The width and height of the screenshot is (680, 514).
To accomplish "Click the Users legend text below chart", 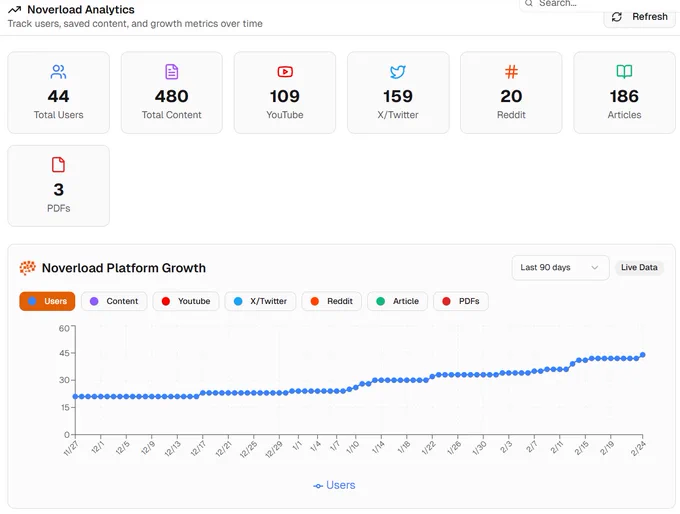I will pyautogui.click(x=340, y=485).
